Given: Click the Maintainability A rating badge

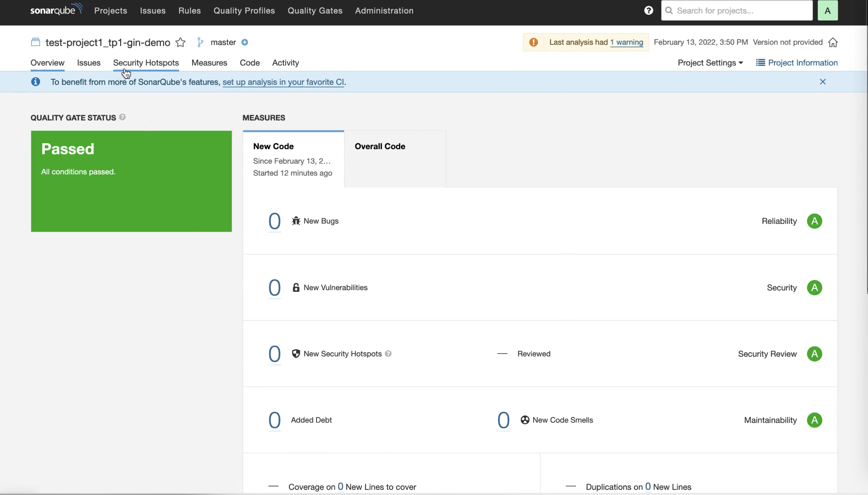Looking at the screenshot, I should (x=815, y=420).
